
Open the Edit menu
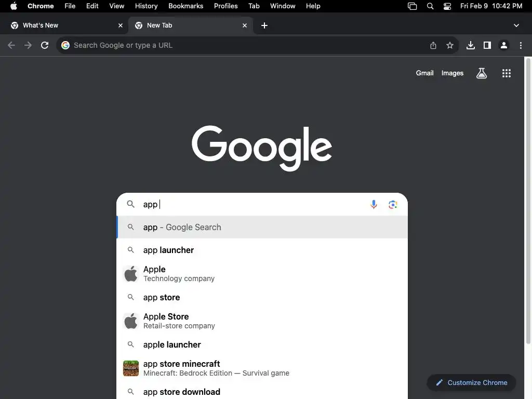coord(92,6)
